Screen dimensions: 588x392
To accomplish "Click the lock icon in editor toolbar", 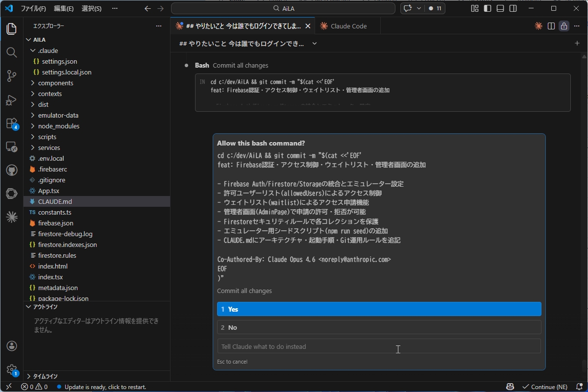I will (564, 26).
